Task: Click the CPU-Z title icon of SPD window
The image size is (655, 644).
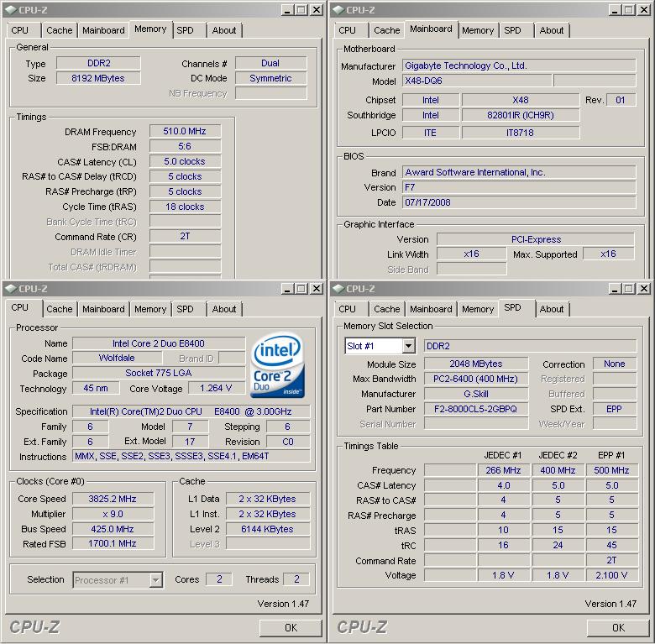Action: pos(338,289)
